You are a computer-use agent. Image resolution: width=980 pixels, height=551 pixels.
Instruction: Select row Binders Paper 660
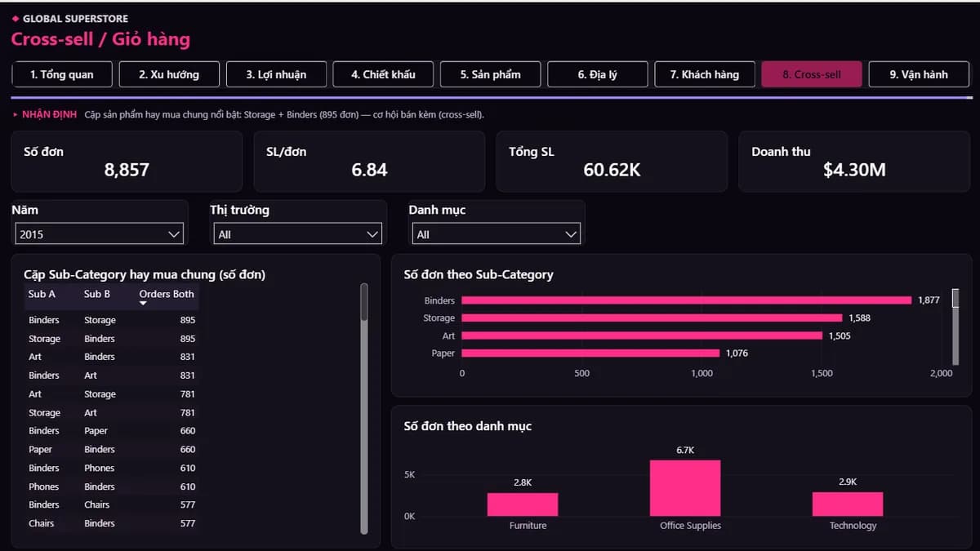point(112,431)
